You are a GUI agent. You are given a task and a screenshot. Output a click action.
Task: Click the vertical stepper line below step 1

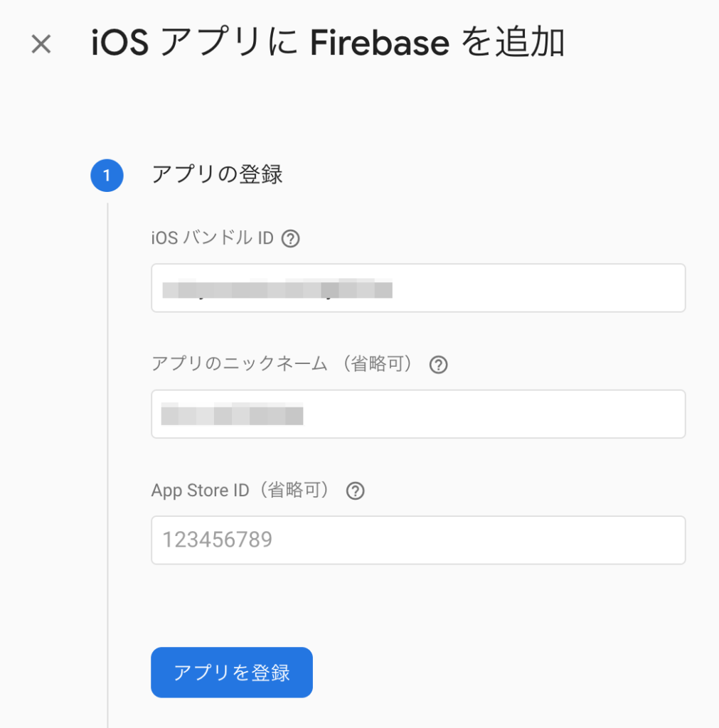108,464
